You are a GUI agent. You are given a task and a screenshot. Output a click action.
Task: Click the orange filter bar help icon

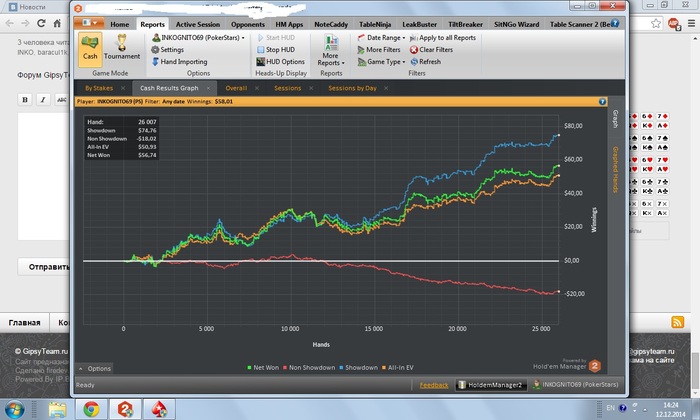602,102
